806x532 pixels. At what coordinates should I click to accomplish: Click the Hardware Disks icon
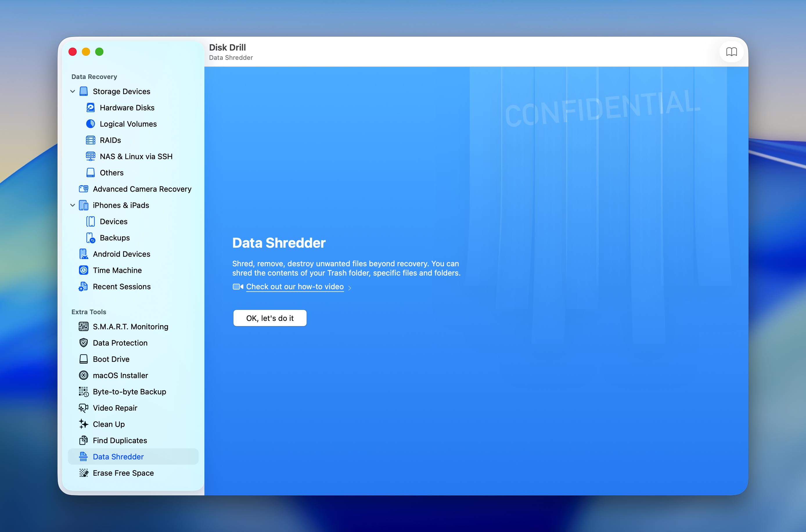click(91, 107)
